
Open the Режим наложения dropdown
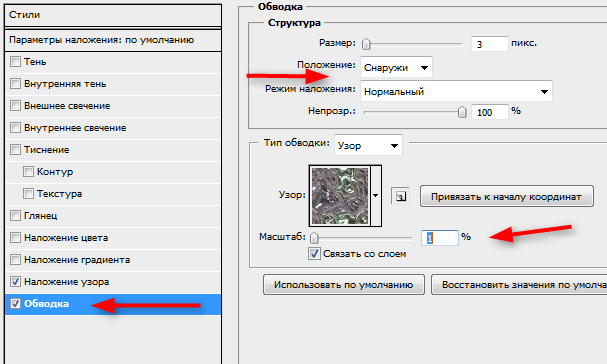[x=456, y=91]
